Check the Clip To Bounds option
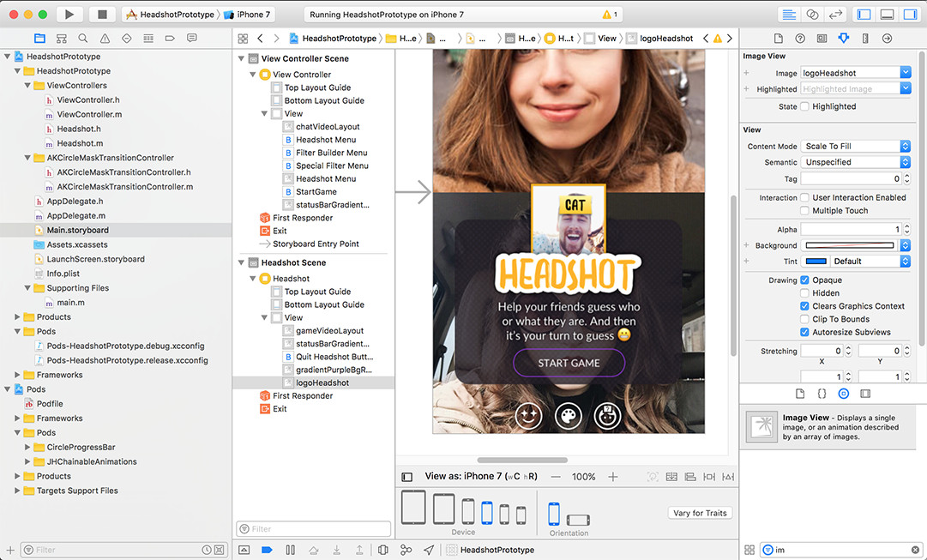Screen dimensions: 927x560 pos(804,319)
